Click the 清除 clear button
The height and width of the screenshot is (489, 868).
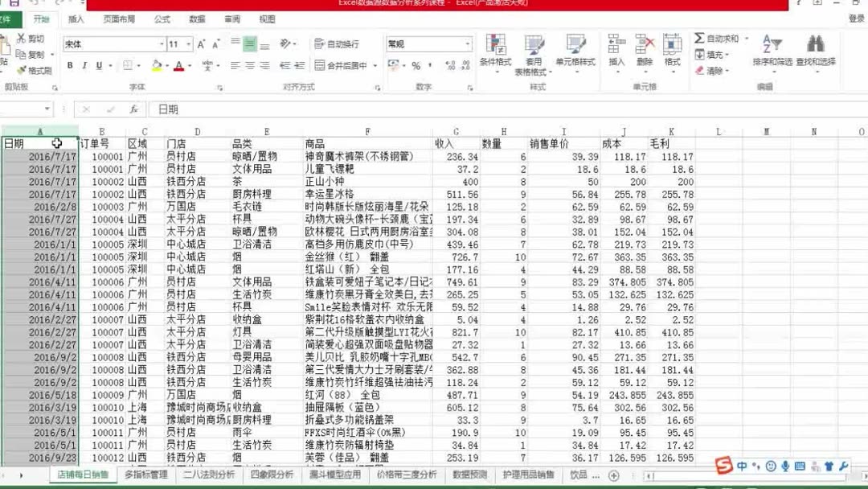click(x=710, y=70)
